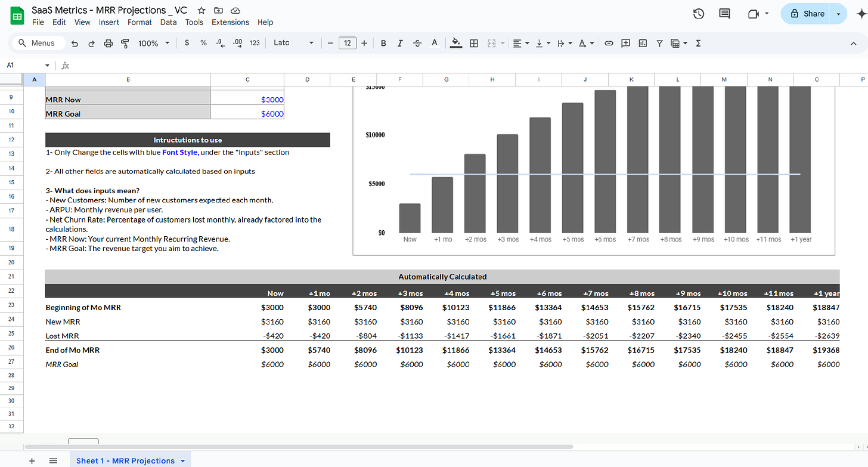Increase decimal places
Screen dimensions: 868x467
click(237, 43)
